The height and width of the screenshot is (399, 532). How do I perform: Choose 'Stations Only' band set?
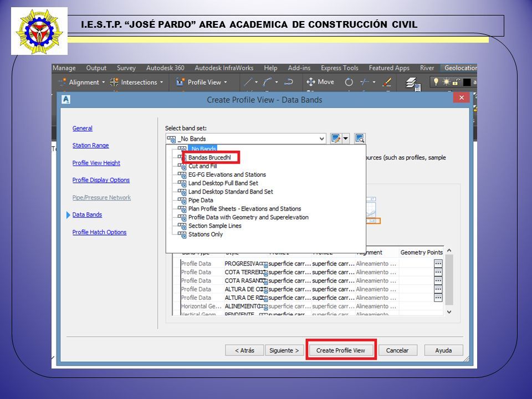point(206,234)
